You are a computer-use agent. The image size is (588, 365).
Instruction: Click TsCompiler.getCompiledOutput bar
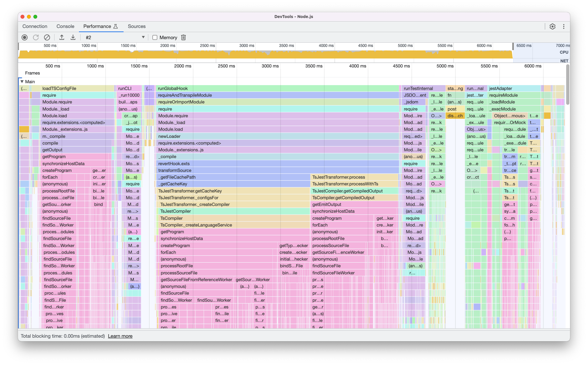point(354,198)
